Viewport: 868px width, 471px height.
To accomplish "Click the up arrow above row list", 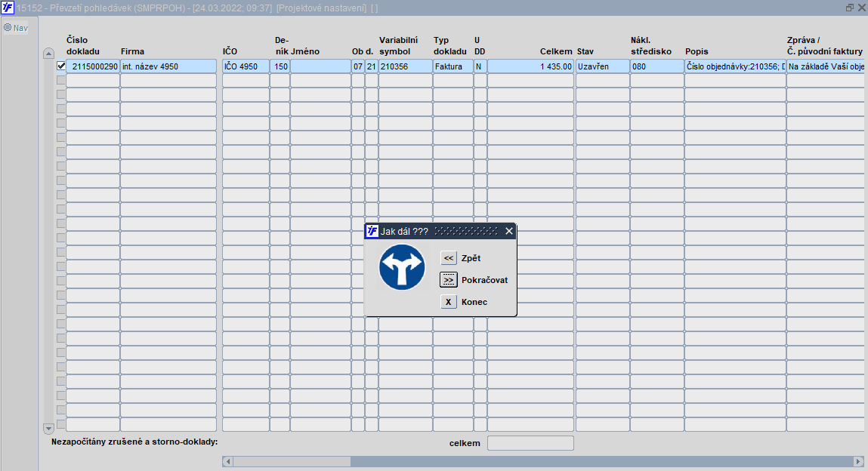I will pyautogui.click(x=48, y=54).
